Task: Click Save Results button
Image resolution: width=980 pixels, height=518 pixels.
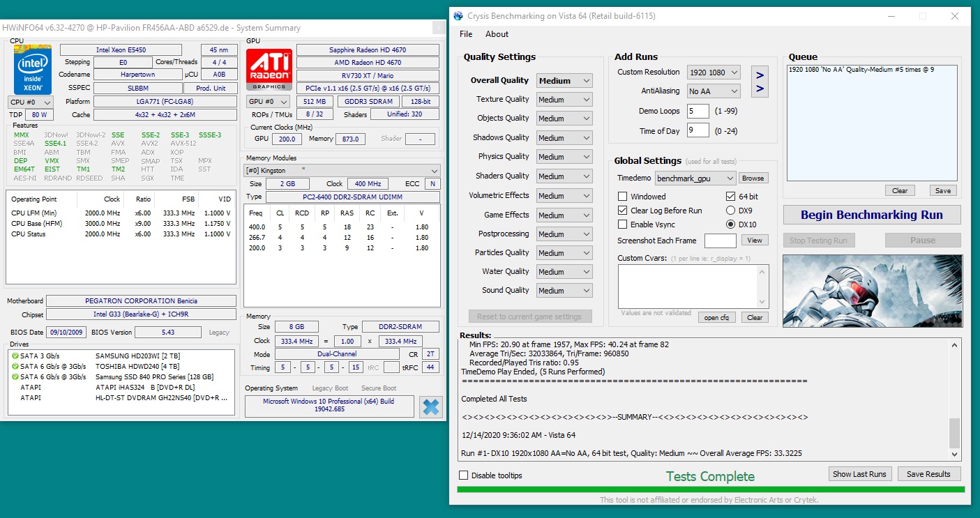Action: [928, 474]
